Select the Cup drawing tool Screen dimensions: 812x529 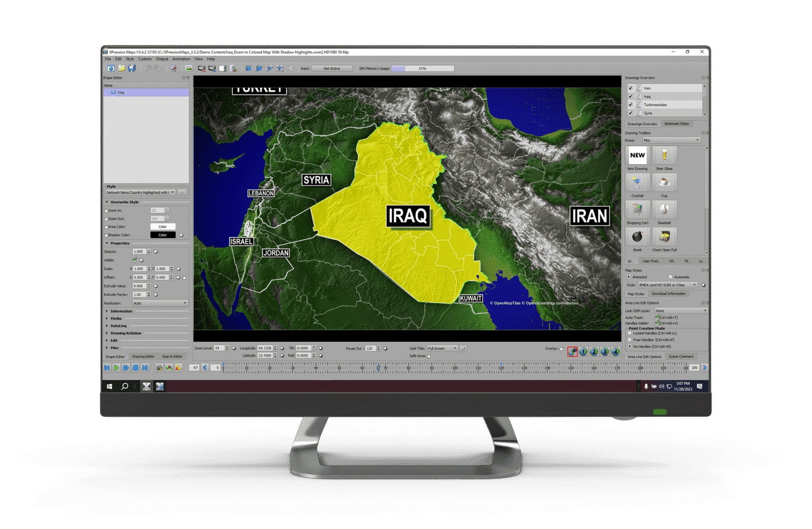(665, 182)
